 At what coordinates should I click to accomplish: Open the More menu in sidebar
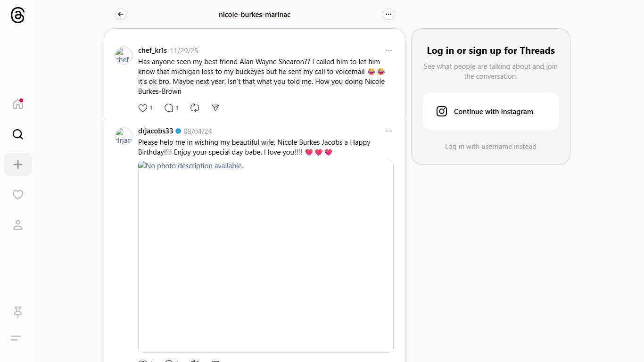[x=16, y=338]
